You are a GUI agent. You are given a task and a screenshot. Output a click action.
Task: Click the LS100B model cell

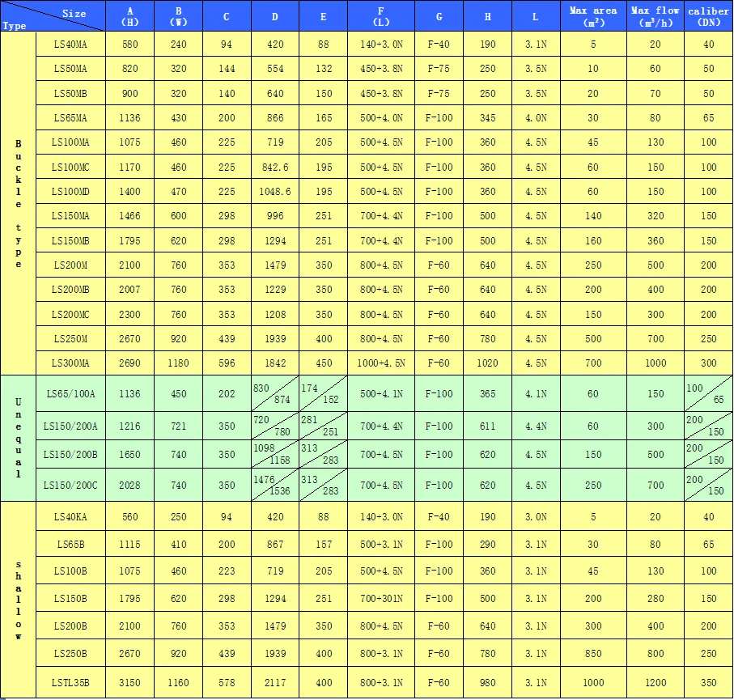pos(70,571)
